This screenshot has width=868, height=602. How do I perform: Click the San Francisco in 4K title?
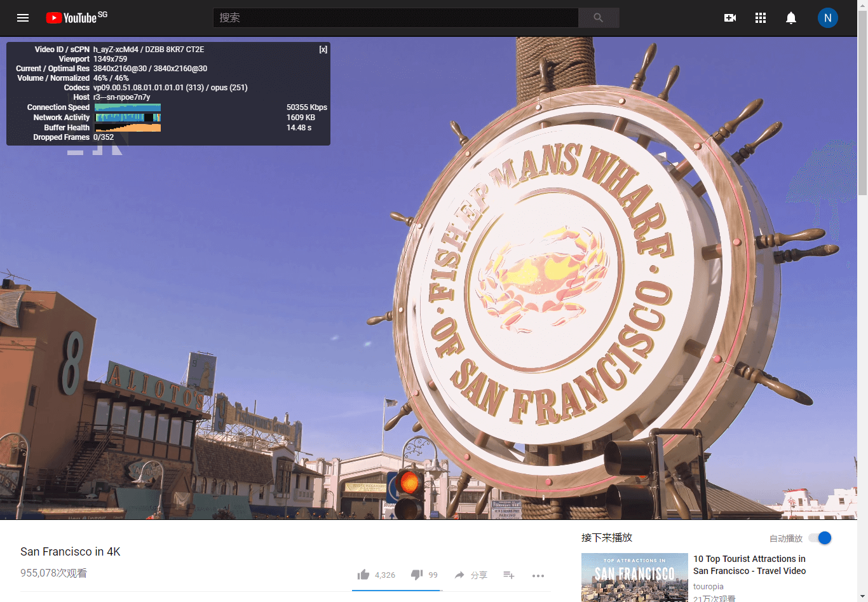(71, 552)
